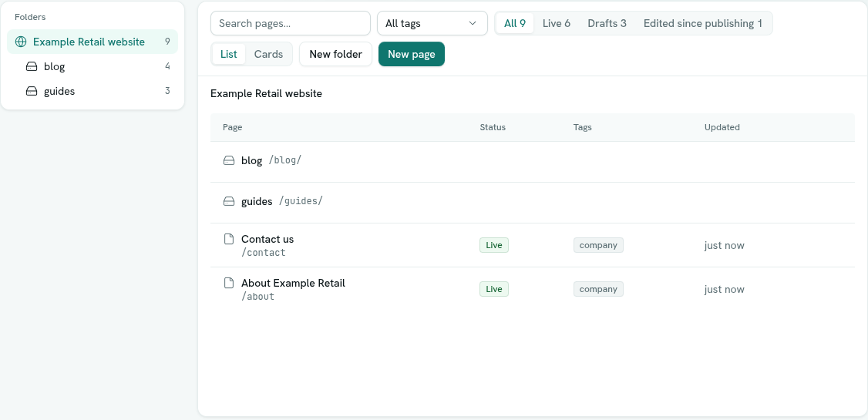
Task: Open the Contact us page
Action: click(x=267, y=239)
